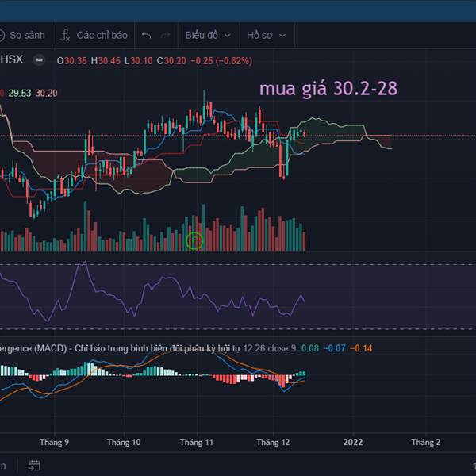
Task: Select the HSX symbol label
Action: [x=11, y=59]
